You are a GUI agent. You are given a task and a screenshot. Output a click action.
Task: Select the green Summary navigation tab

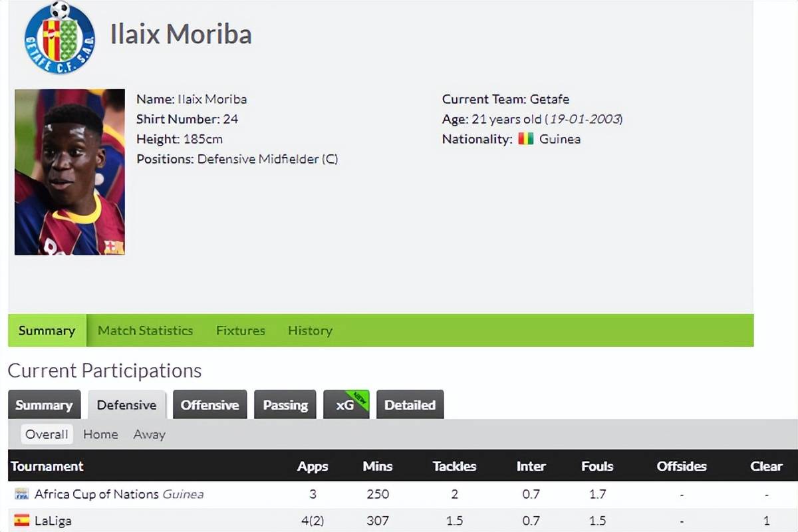pos(47,331)
